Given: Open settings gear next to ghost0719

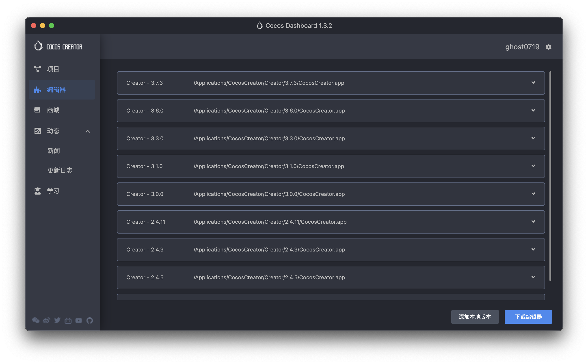Looking at the screenshot, I should (548, 47).
